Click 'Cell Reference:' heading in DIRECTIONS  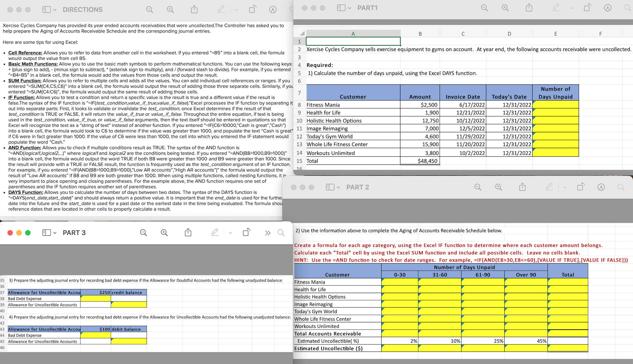tap(25, 53)
